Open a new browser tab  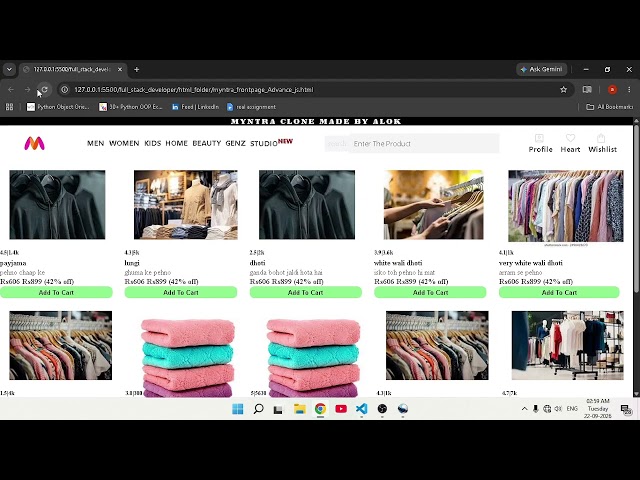tap(137, 69)
